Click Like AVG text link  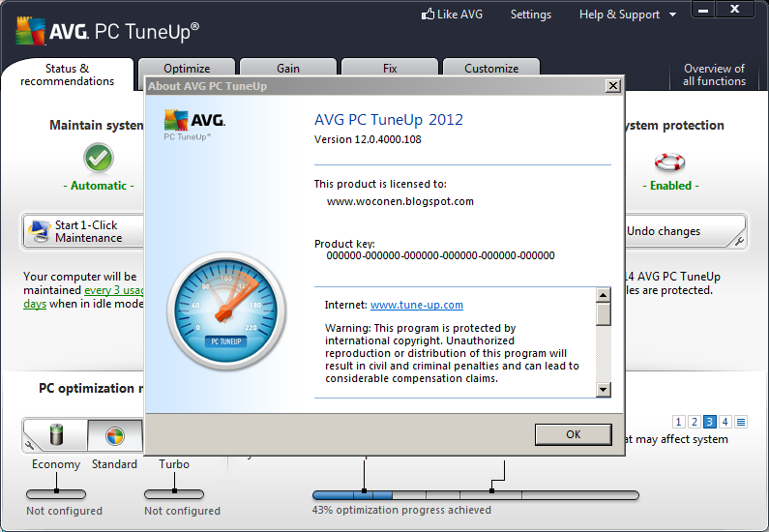[459, 15]
